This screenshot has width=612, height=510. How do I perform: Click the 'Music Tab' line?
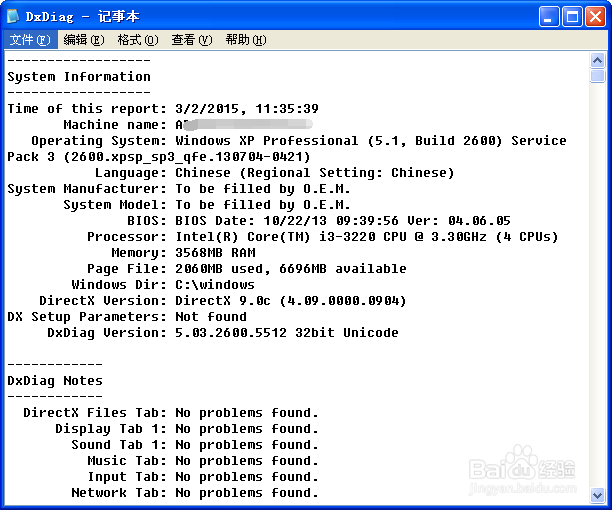(x=203, y=460)
